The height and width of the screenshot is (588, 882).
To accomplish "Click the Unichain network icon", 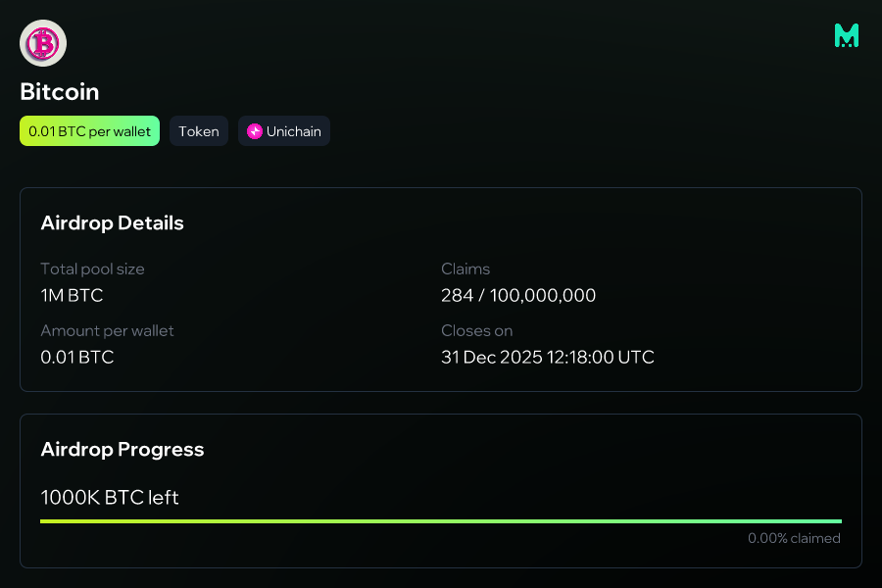I will [x=257, y=130].
